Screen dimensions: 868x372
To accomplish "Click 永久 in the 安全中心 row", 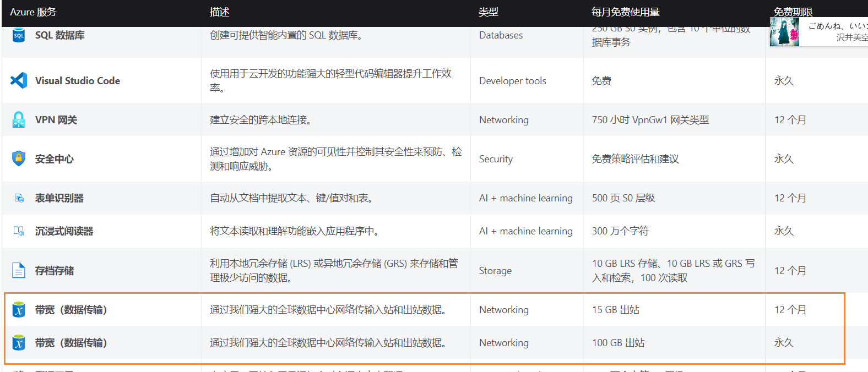I will pyautogui.click(x=784, y=159).
